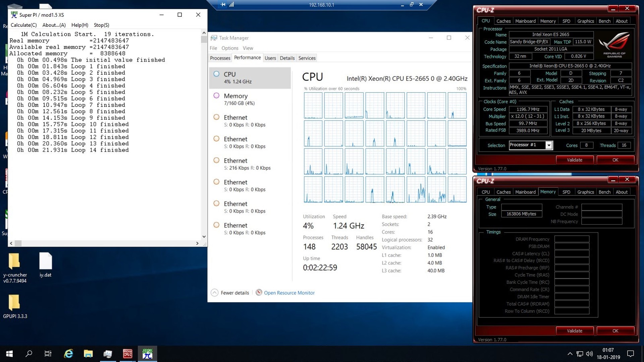Click the remote connection signal icon
The image size is (644, 362).
(231, 5)
